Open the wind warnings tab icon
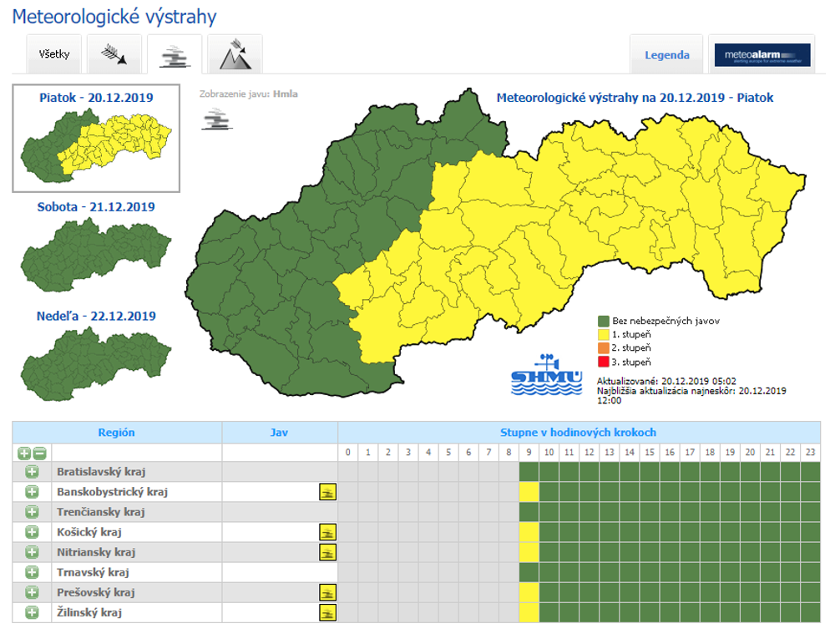This screenshot has width=835, height=644. point(114,55)
